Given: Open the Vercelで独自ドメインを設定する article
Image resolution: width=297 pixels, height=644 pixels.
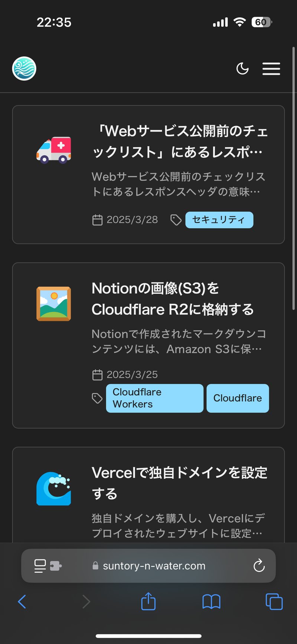Looking at the screenshot, I should 180,483.
